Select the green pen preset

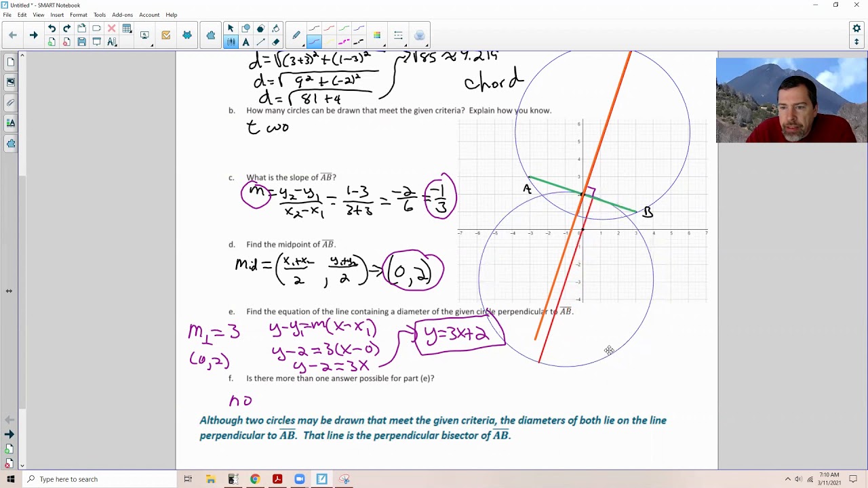(344, 28)
